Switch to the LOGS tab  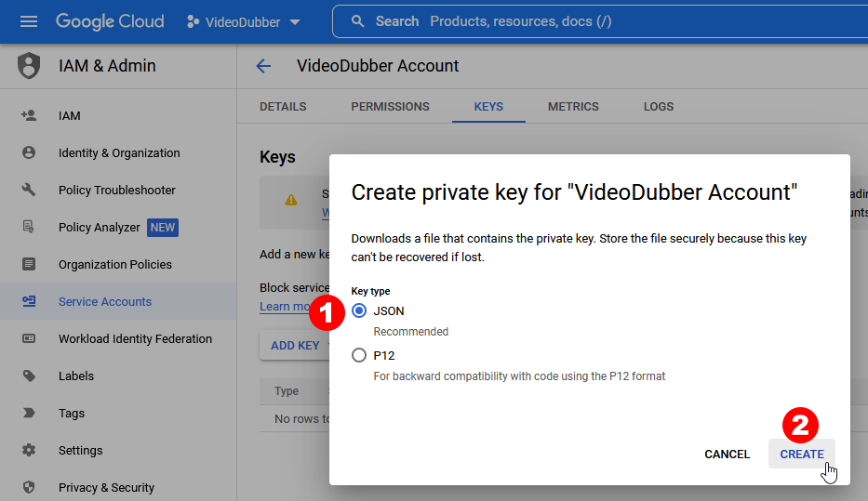(659, 107)
